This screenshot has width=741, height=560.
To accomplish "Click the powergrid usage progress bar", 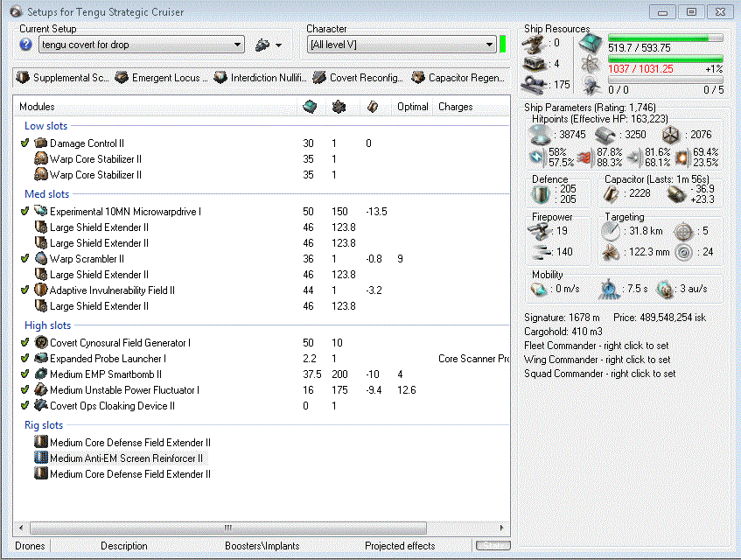I will [x=666, y=59].
